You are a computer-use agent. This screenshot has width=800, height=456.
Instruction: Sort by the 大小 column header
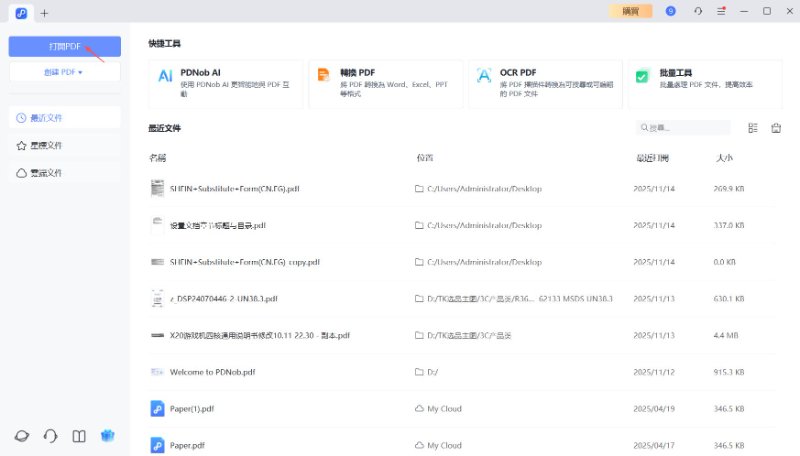tap(724, 158)
